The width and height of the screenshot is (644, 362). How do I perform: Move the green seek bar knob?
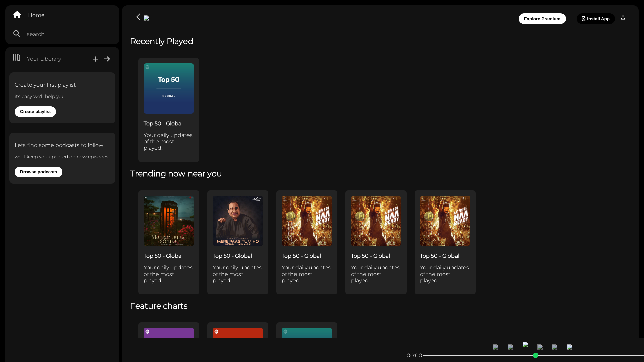tap(536, 355)
